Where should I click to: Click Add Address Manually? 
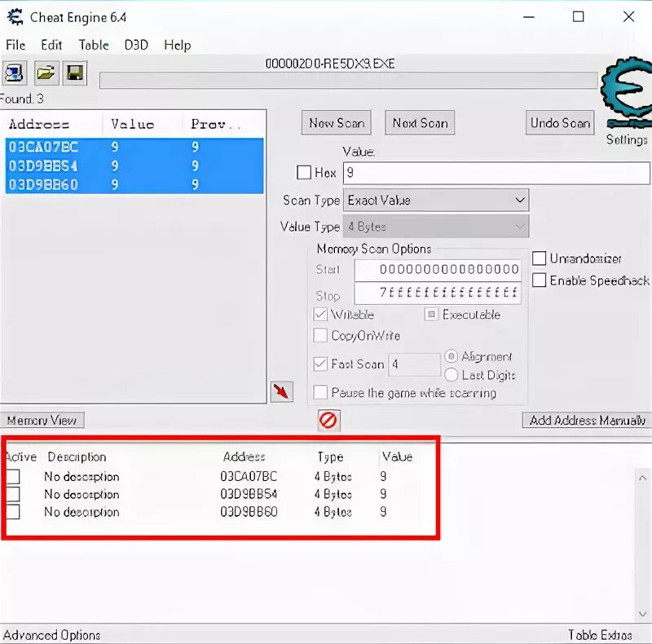[x=587, y=420]
